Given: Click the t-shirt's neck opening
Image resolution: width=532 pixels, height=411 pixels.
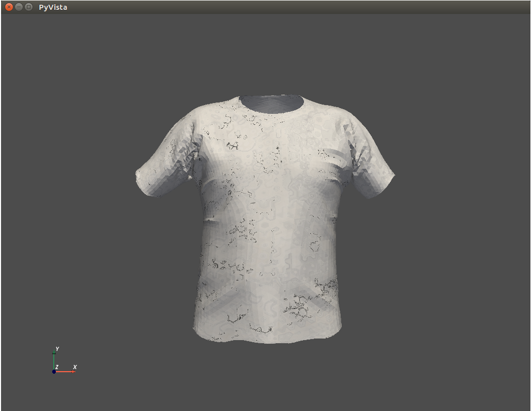Looking at the screenshot, I should tap(271, 104).
